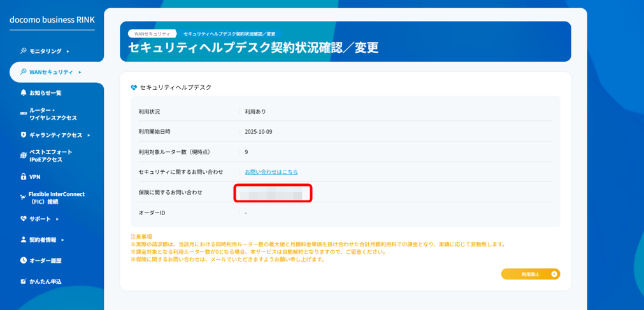
Task: Click 利用対象ルーター数(現時点) label
Action: pos(175,152)
